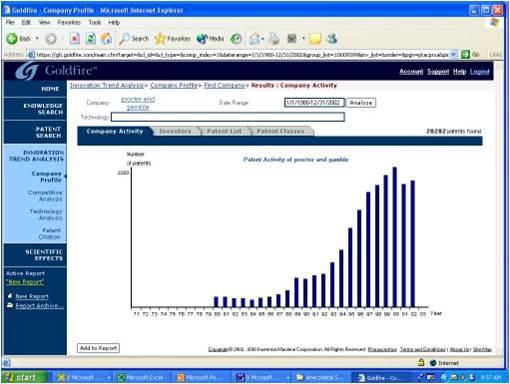Viewport: 510px width, 384px height.
Task: Open Favorites star in toolbar
Action: [160, 39]
